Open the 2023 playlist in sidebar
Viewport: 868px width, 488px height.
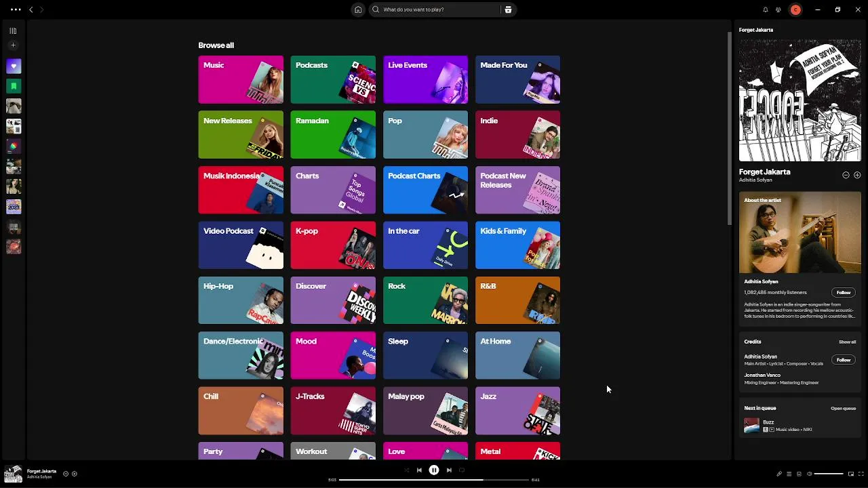tap(14, 206)
